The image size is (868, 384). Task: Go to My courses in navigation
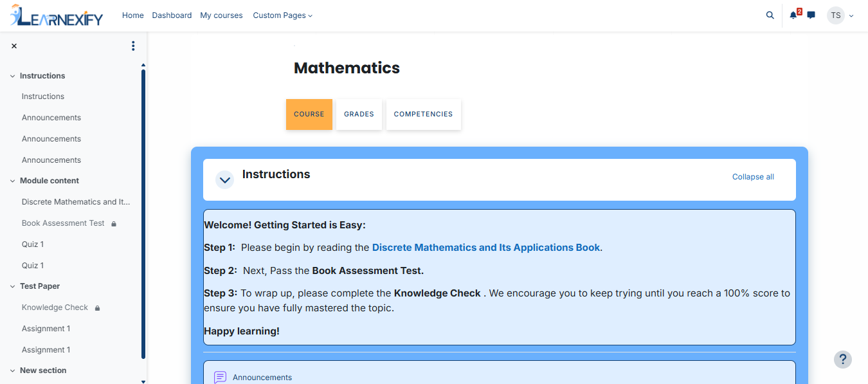(221, 15)
